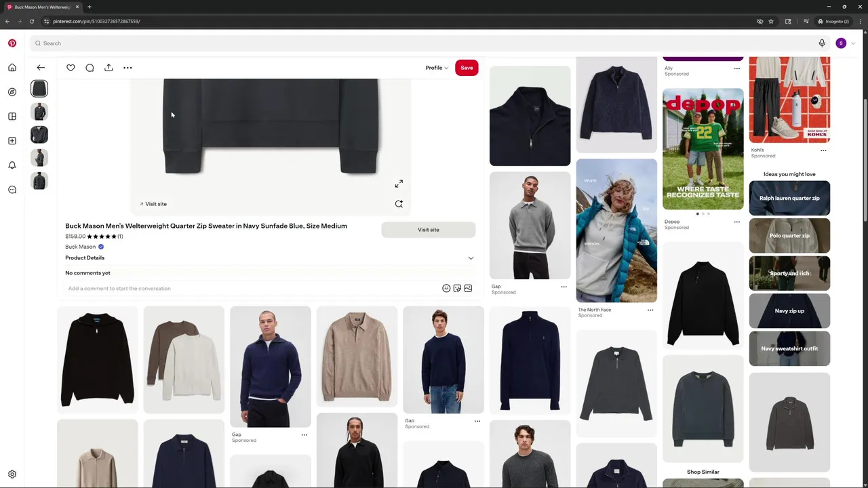Viewport: 868px width, 488px height.
Task: Select third sweater thumbnail in strip
Action: pyautogui.click(x=39, y=135)
